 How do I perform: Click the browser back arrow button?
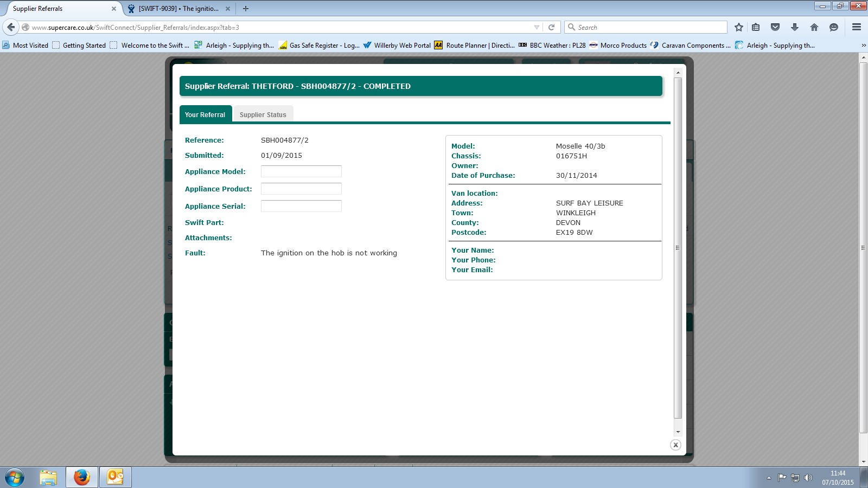click(x=11, y=27)
